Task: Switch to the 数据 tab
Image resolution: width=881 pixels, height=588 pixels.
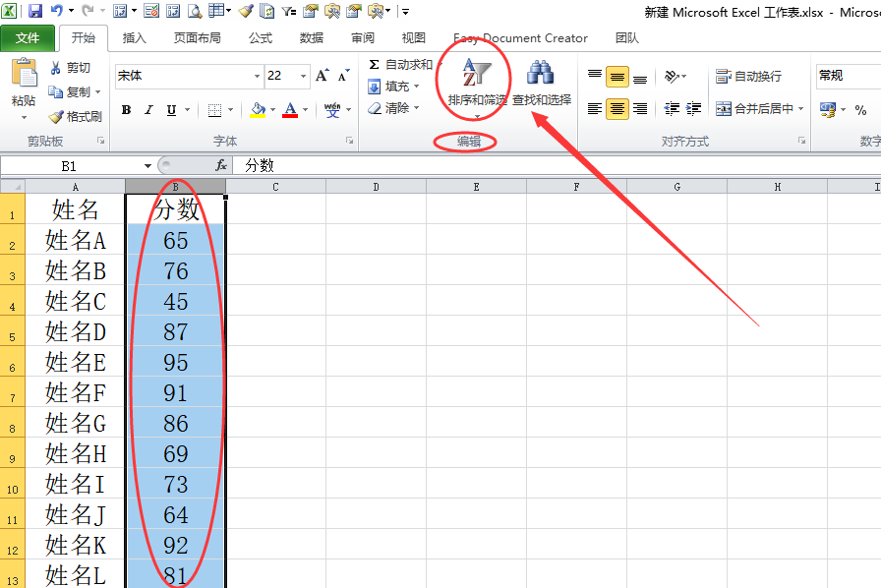Action: [312, 38]
